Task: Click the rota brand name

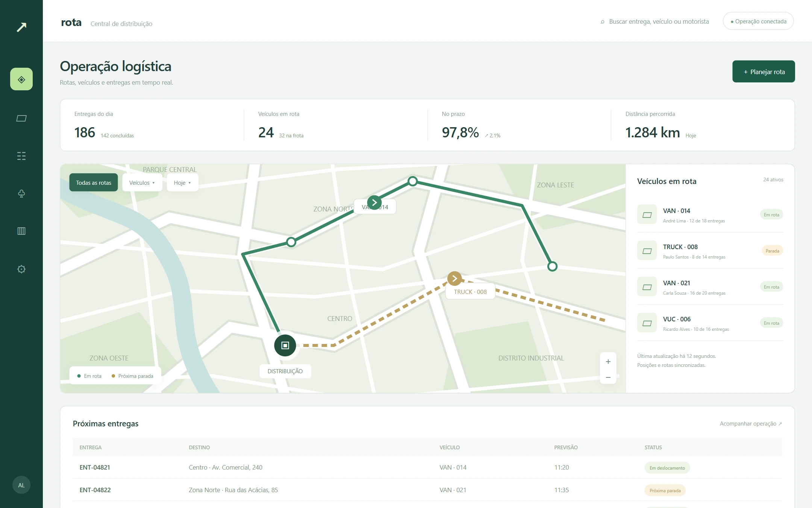Action: click(x=71, y=23)
